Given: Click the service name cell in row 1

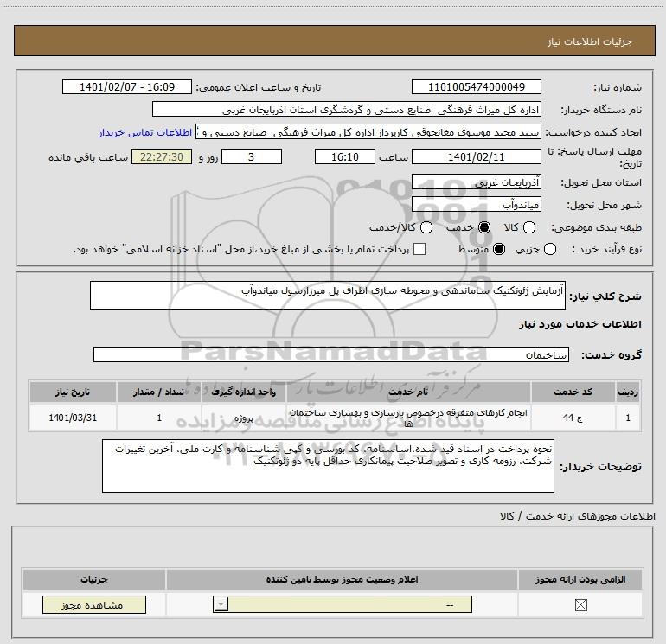Looking at the screenshot, I should tap(408, 418).
